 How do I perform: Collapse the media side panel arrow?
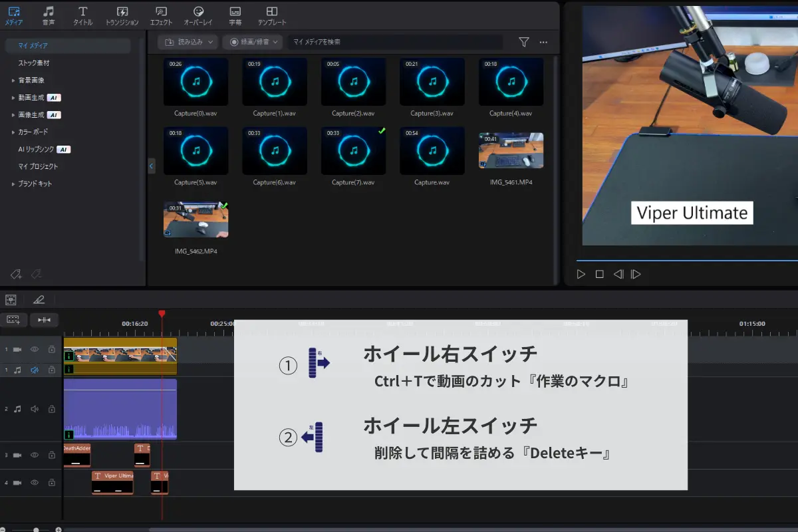[x=152, y=166]
